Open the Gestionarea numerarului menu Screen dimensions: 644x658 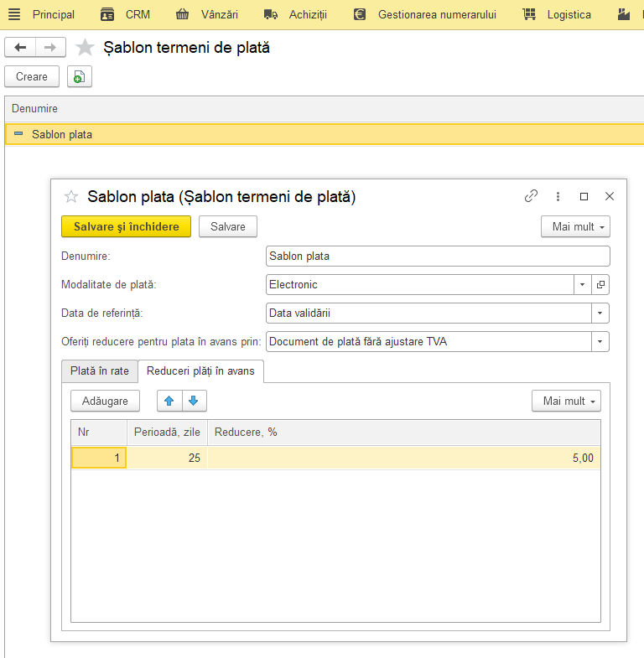437,15
